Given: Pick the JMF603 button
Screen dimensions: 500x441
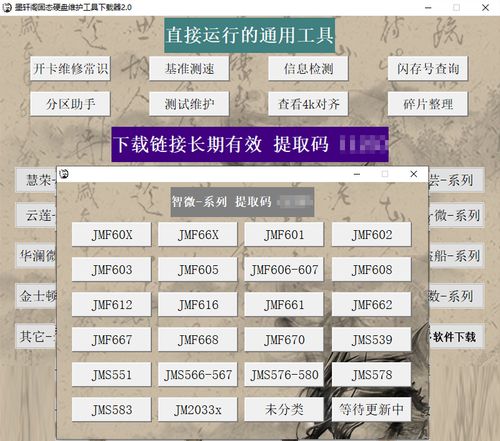Looking at the screenshot, I should (111, 269).
